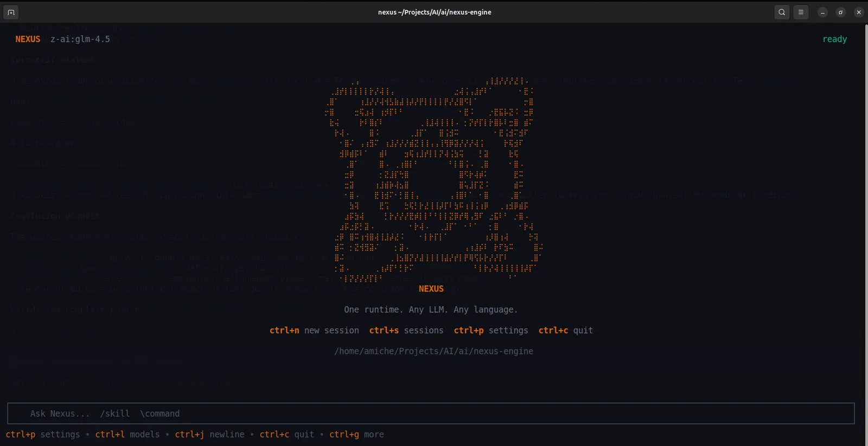Click center ctrl+c quit hint

(566, 331)
